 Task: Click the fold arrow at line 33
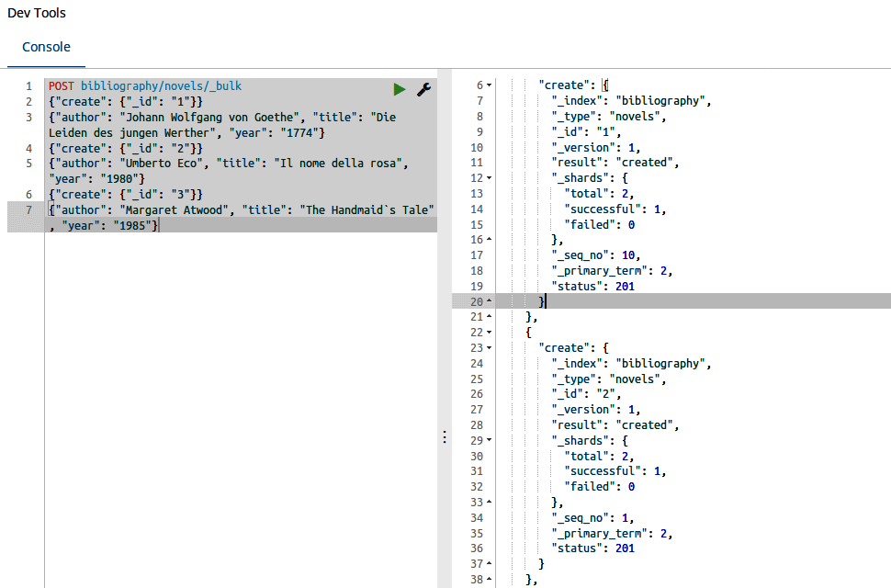click(x=488, y=502)
